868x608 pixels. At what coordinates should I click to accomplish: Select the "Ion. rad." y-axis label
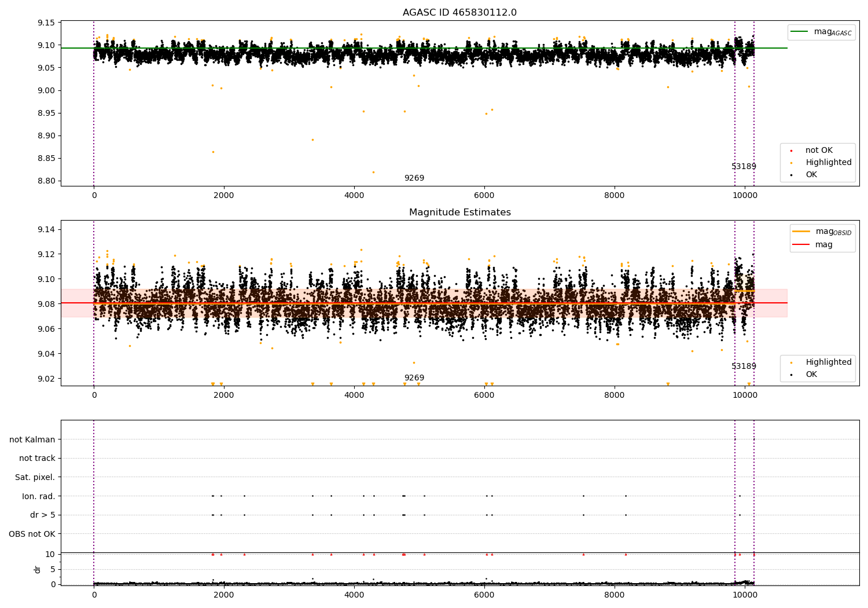click(38, 496)
